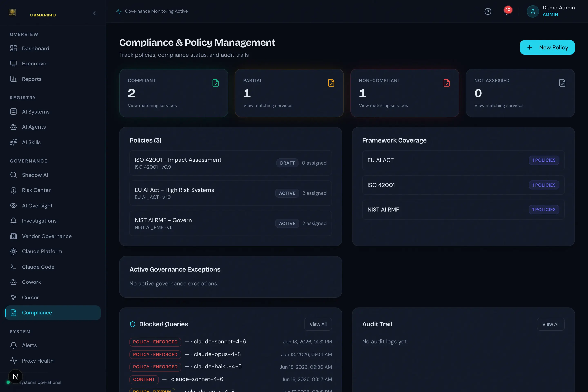Open notifications bell with 10 badge

click(507, 11)
